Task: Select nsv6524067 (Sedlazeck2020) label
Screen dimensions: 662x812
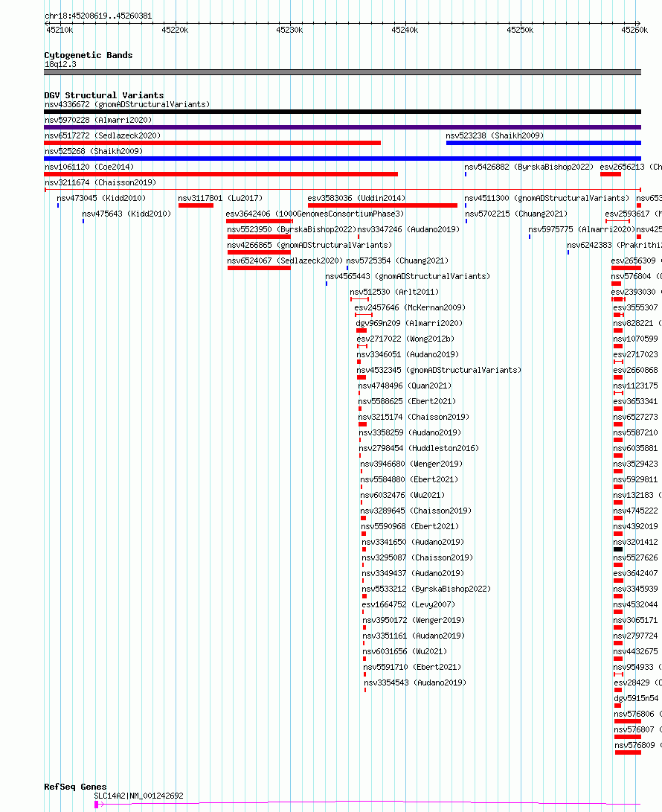Action: click(x=285, y=260)
